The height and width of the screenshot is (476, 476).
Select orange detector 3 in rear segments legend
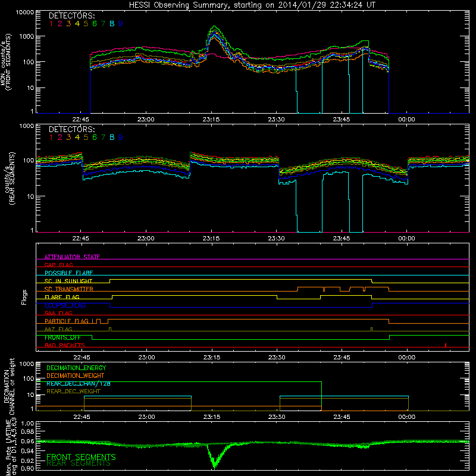(68, 137)
